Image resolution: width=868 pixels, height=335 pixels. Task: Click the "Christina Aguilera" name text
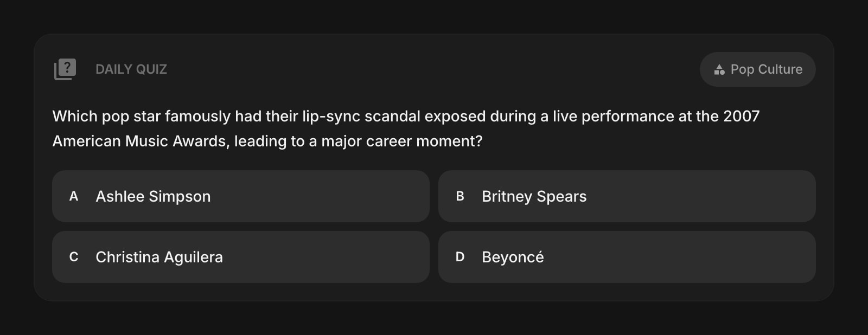(x=159, y=257)
